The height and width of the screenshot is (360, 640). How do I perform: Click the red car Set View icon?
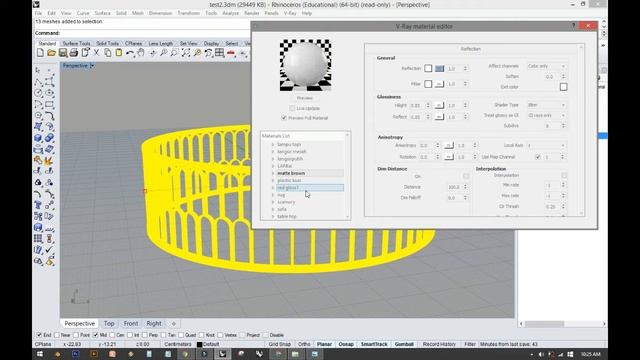231,53
